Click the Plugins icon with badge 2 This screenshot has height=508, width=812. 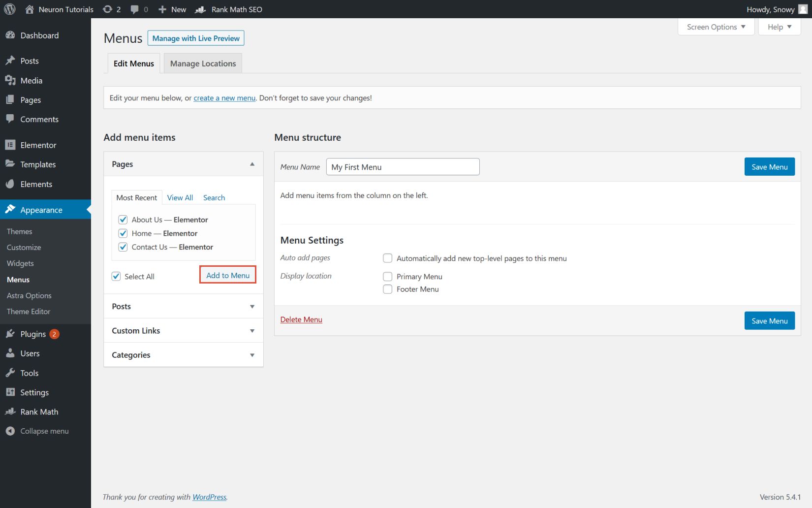pos(11,334)
